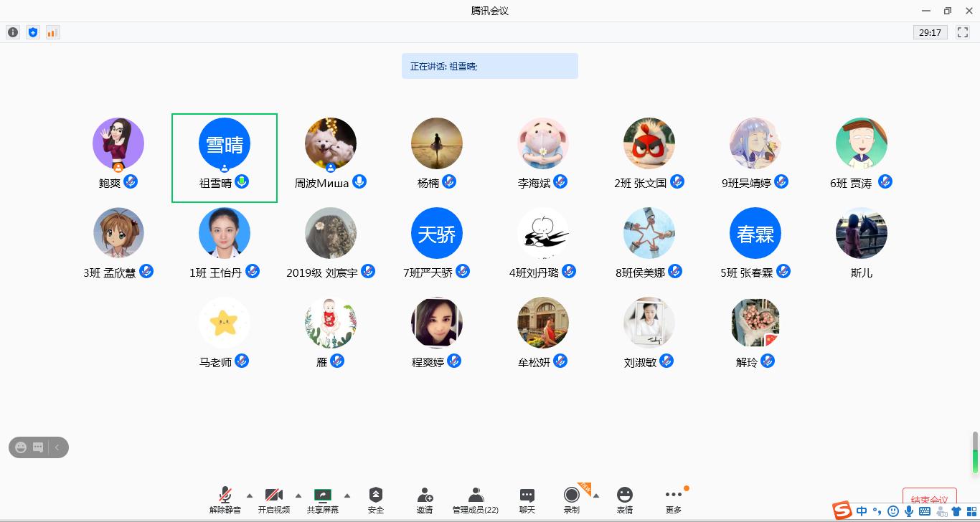Click muted mic icon next to 5班 张春霖
Screen dimensions: 980x522
coord(783,272)
